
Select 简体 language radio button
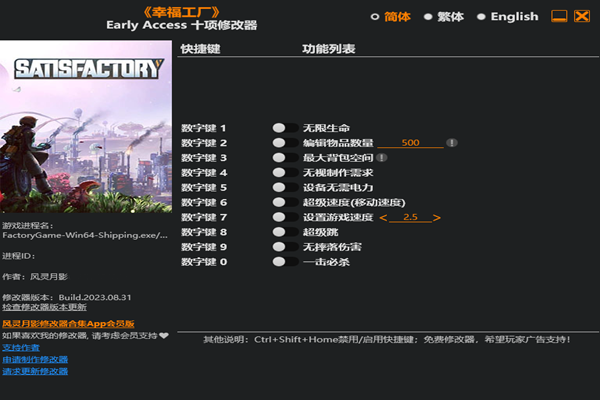[375, 16]
